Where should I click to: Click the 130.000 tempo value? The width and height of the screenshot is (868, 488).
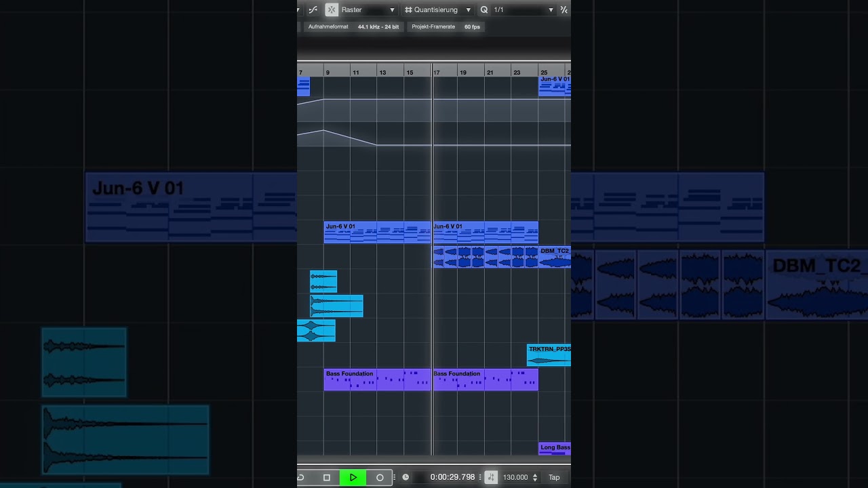[x=515, y=477]
